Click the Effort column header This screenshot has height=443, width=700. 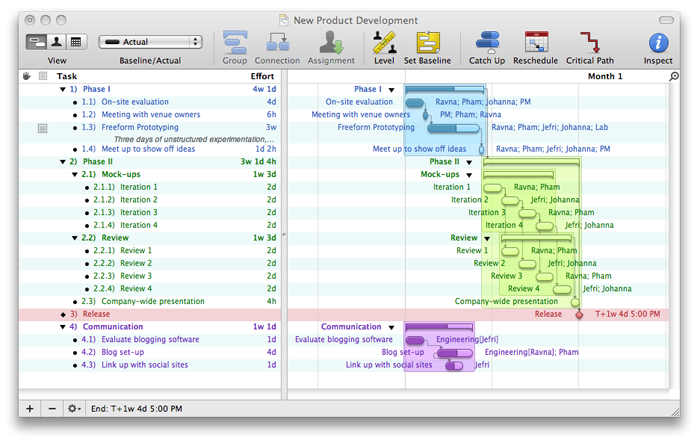click(x=262, y=76)
